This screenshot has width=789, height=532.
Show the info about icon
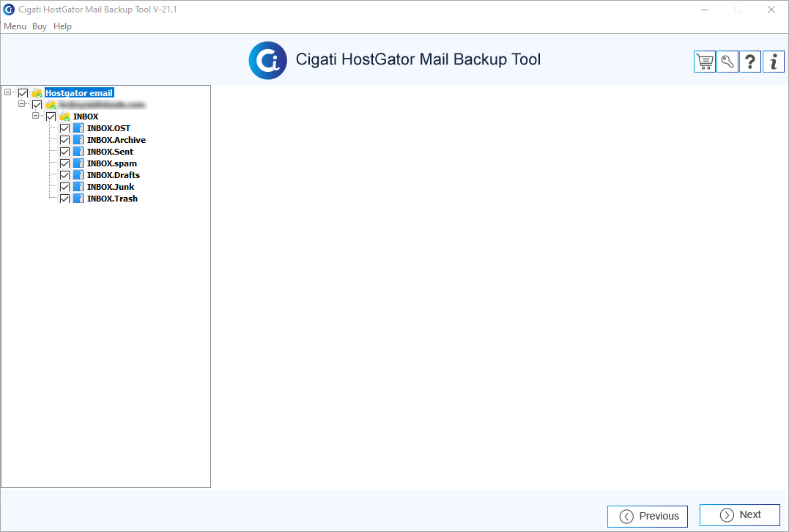[774, 62]
